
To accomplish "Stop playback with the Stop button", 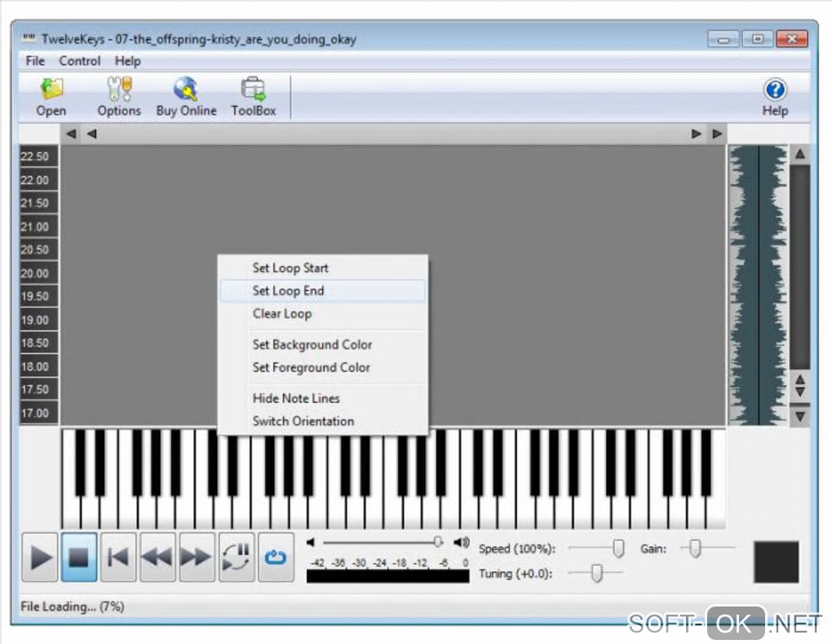I will [79, 558].
